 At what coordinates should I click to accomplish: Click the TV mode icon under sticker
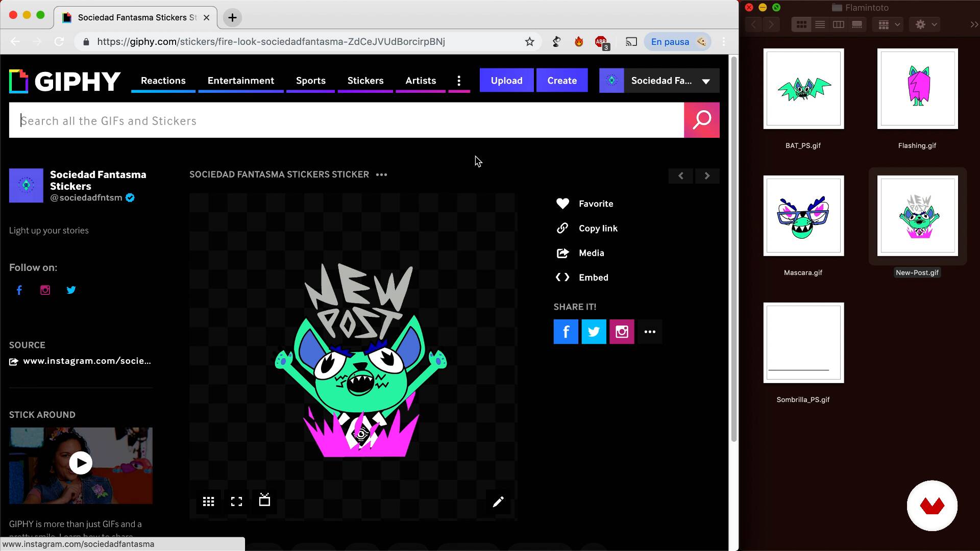tap(264, 500)
